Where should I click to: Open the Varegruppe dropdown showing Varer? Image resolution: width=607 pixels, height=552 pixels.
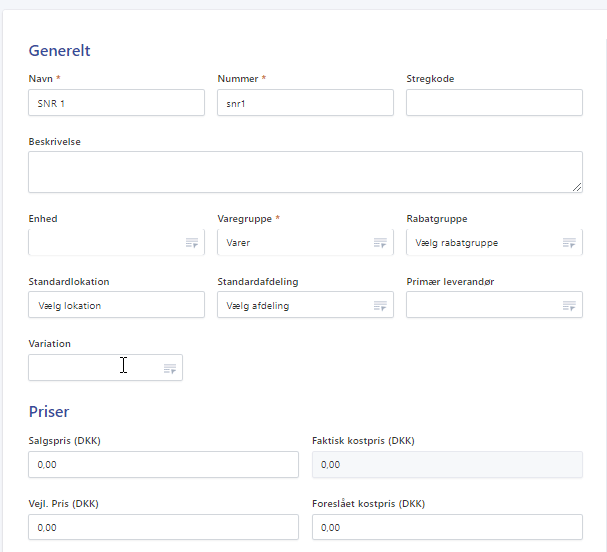294,243
